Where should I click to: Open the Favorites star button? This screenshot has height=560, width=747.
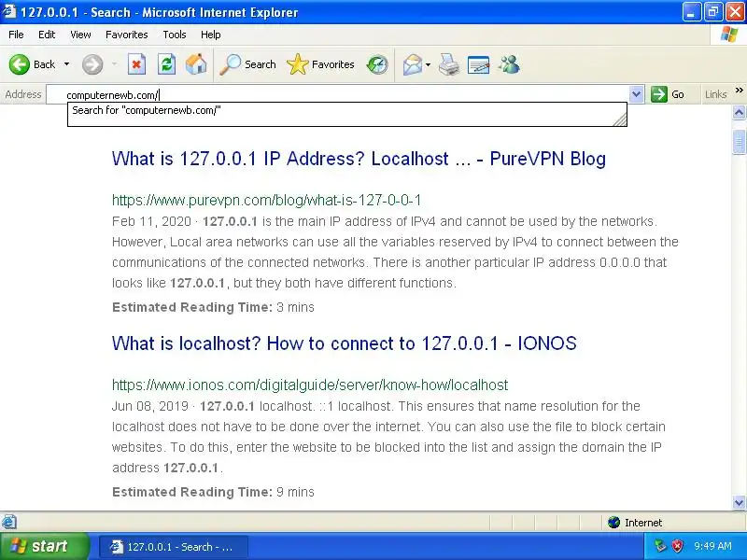click(x=320, y=64)
